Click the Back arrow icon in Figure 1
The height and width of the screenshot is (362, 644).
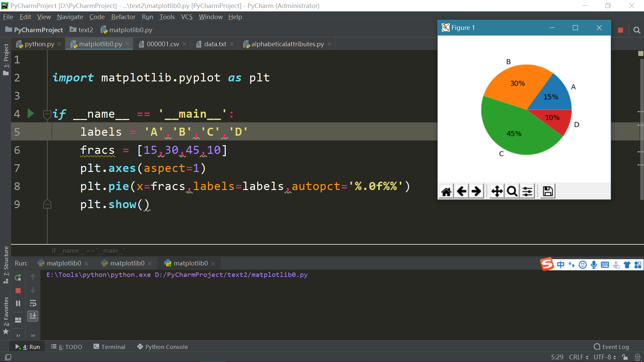click(x=461, y=191)
